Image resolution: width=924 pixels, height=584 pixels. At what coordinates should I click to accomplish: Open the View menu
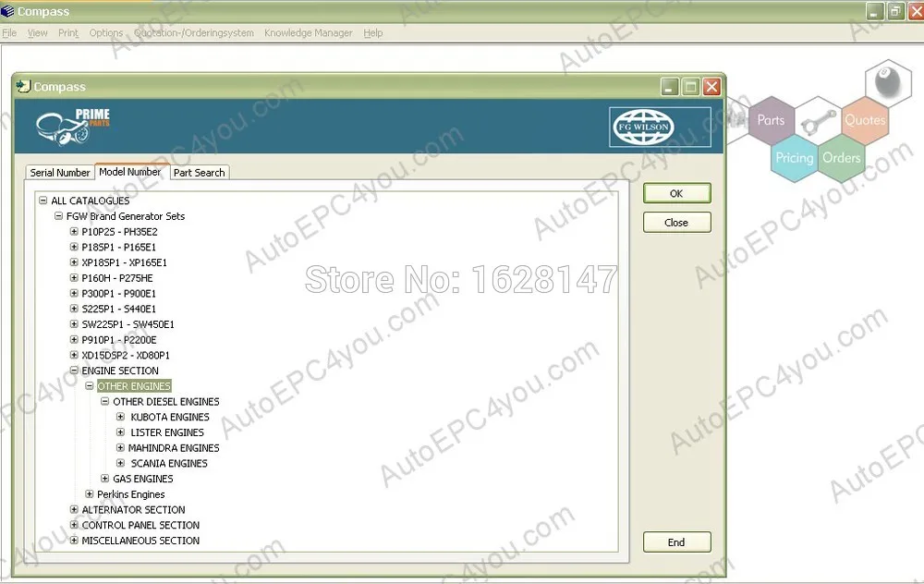point(37,33)
